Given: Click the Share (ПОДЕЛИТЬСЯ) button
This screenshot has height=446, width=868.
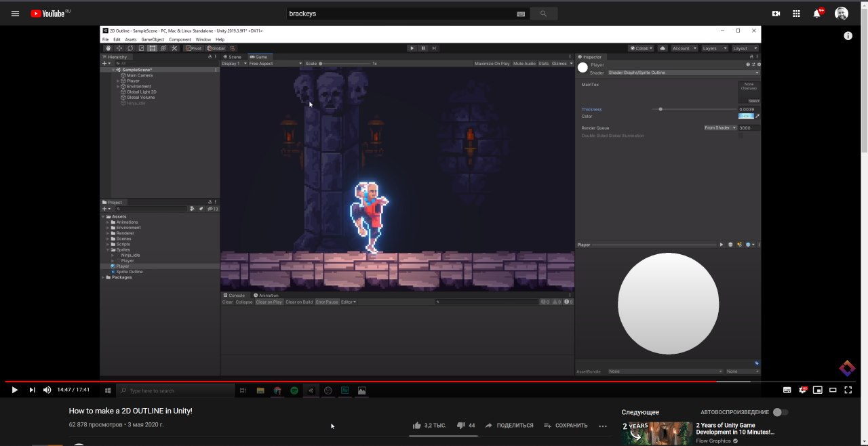Looking at the screenshot, I should (x=509, y=426).
